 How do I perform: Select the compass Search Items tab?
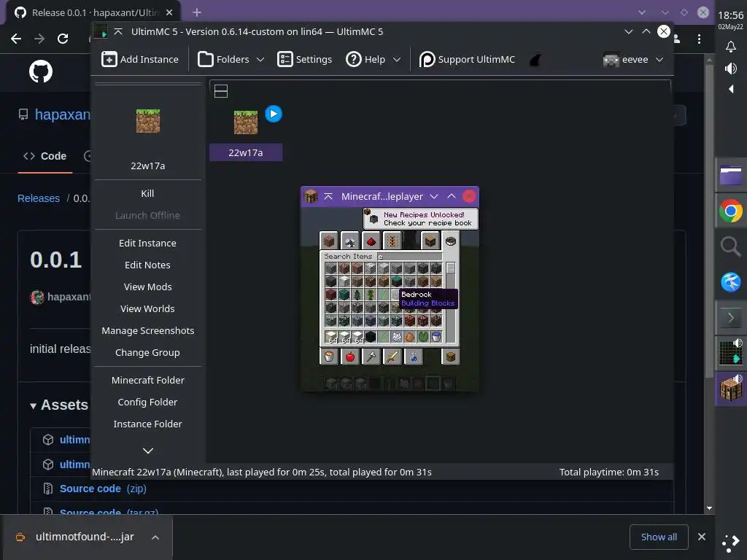(x=450, y=241)
